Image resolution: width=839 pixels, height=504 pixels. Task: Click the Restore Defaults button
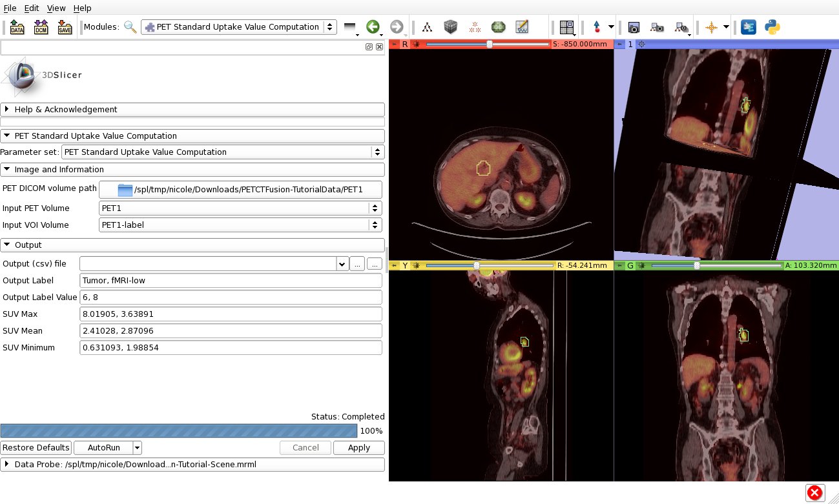click(36, 448)
